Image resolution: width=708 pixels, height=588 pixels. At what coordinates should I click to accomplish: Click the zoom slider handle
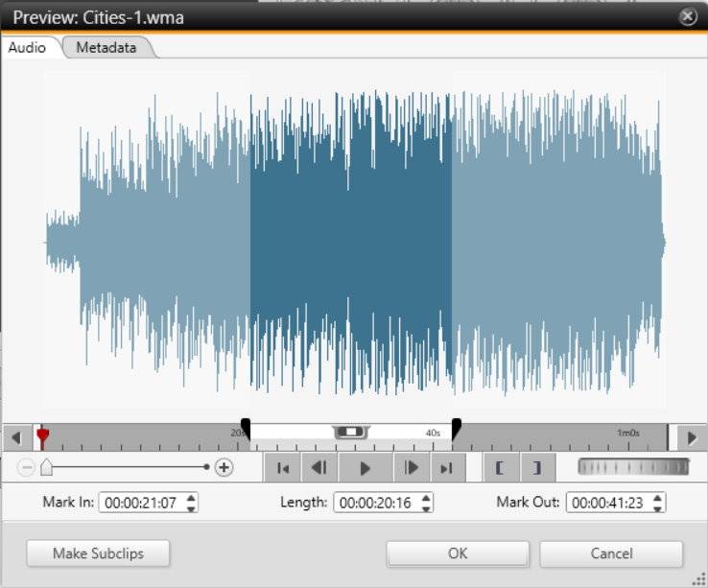(46, 467)
